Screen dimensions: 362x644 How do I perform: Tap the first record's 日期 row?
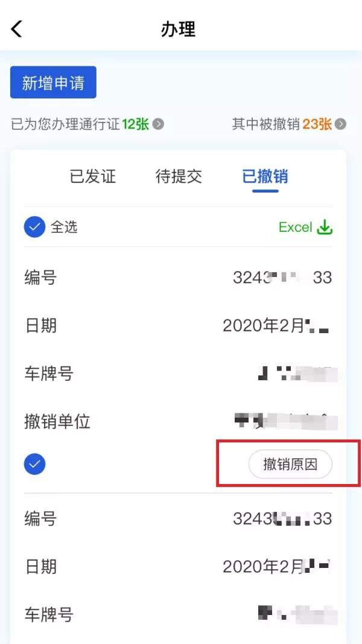178,326
